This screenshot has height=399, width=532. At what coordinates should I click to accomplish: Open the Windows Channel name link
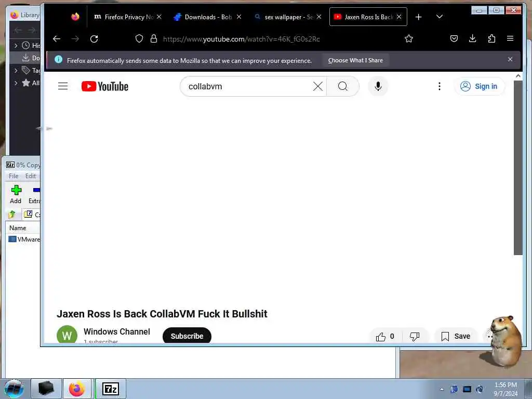[x=117, y=331]
